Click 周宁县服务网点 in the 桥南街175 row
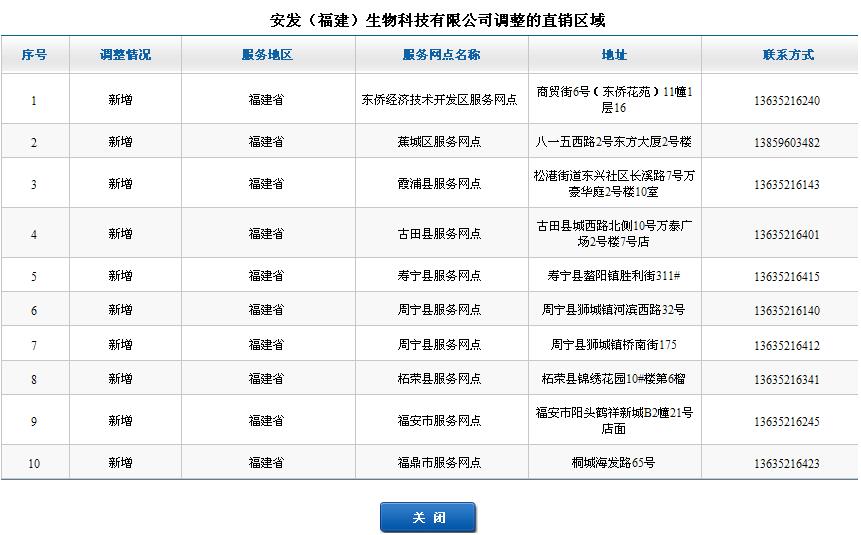Viewport: 861px width, 535px height. 439,344
